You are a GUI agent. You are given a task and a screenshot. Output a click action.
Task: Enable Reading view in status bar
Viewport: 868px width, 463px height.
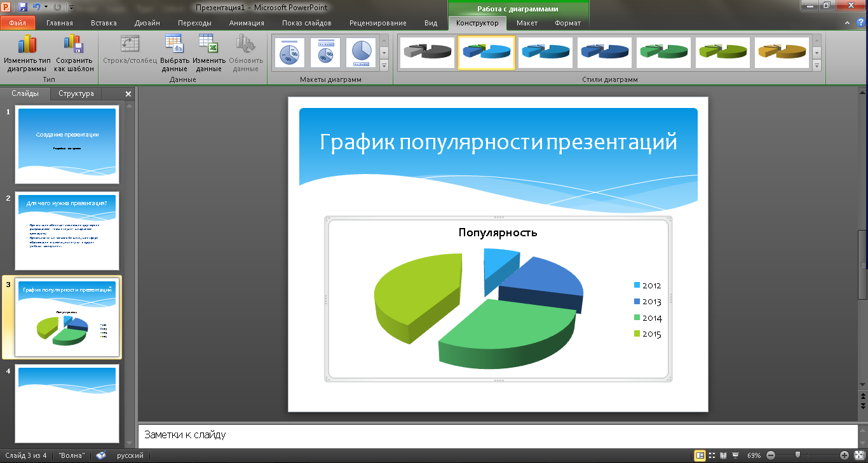coord(723,455)
